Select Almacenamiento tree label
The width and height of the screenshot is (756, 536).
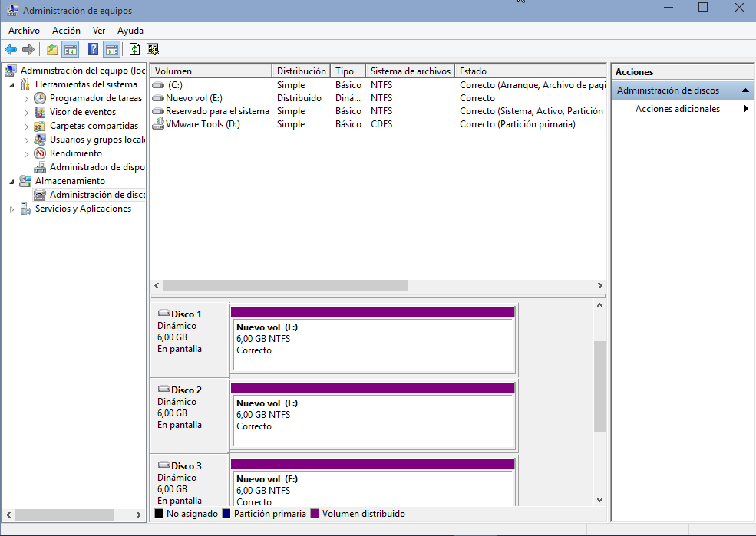pos(70,181)
